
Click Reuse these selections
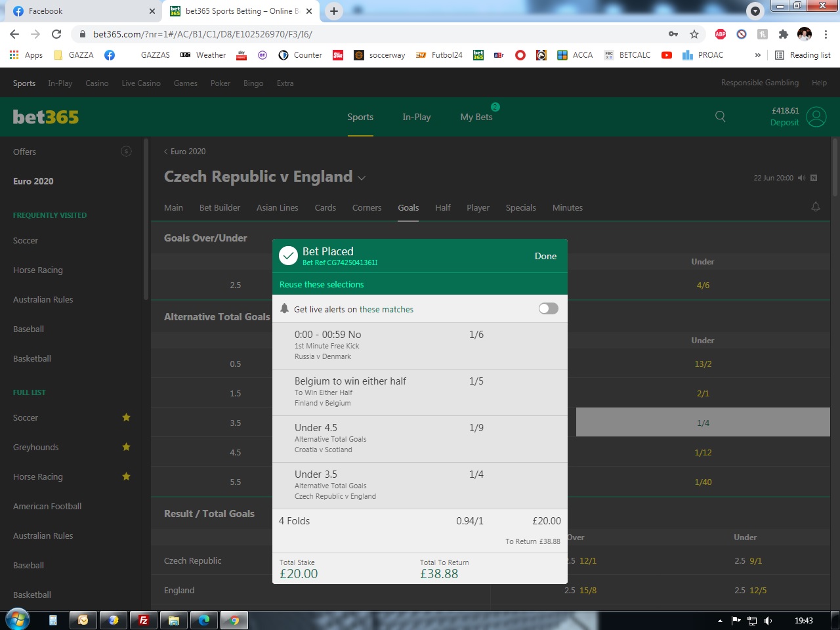tap(322, 284)
